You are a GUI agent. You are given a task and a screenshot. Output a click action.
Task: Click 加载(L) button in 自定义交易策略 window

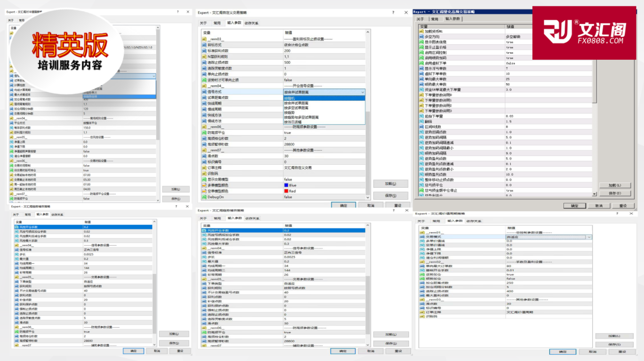point(391,184)
